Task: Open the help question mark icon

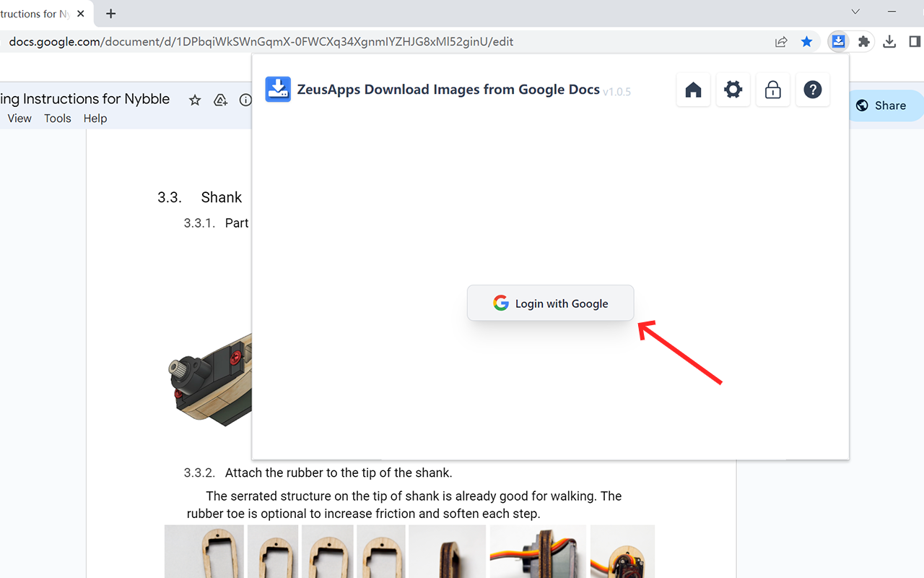Action: coord(812,90)
